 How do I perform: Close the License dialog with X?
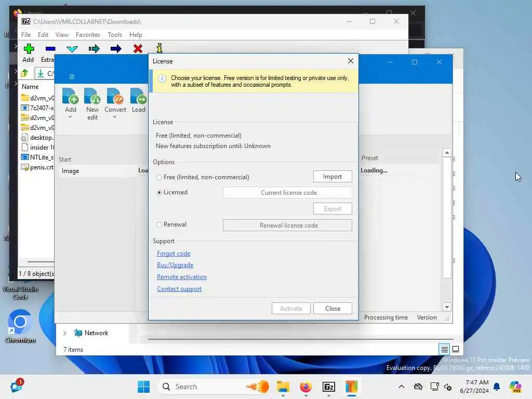pos(351,61)
